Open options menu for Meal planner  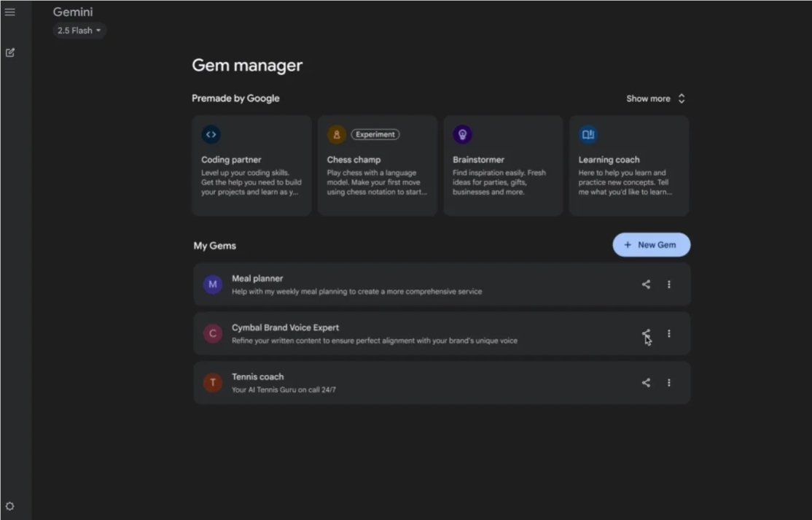tap(669, 284)
